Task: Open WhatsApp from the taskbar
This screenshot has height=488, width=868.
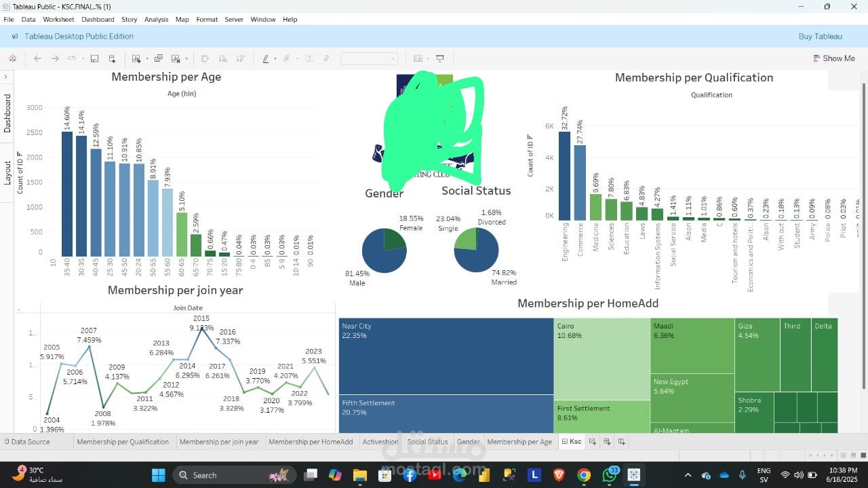Action: 609,475
